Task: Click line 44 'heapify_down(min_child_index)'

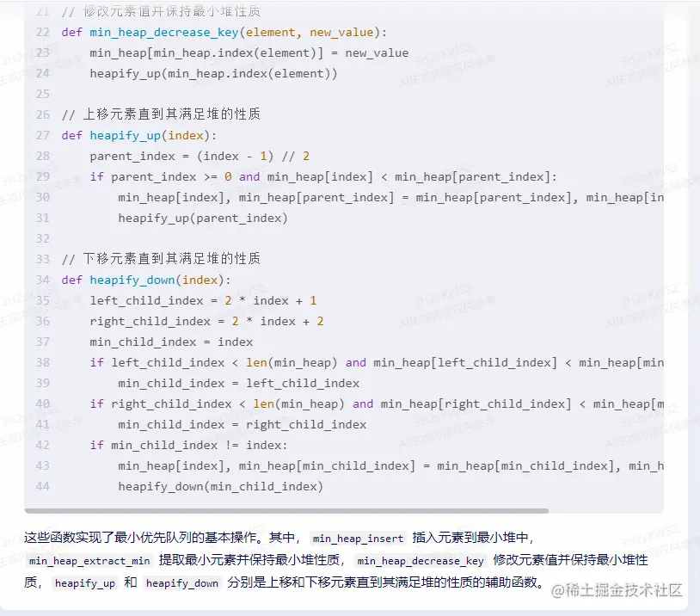Action: pos(220,486)
